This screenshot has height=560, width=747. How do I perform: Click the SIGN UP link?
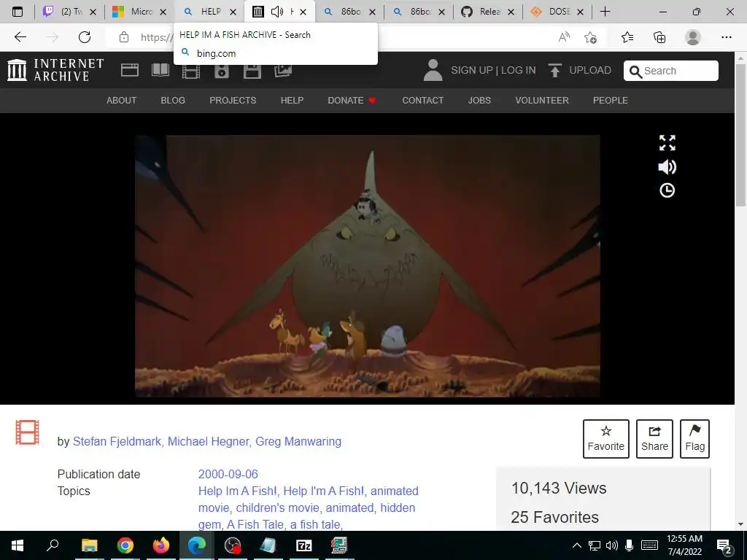pyautogui.click(x=472, y=71)
